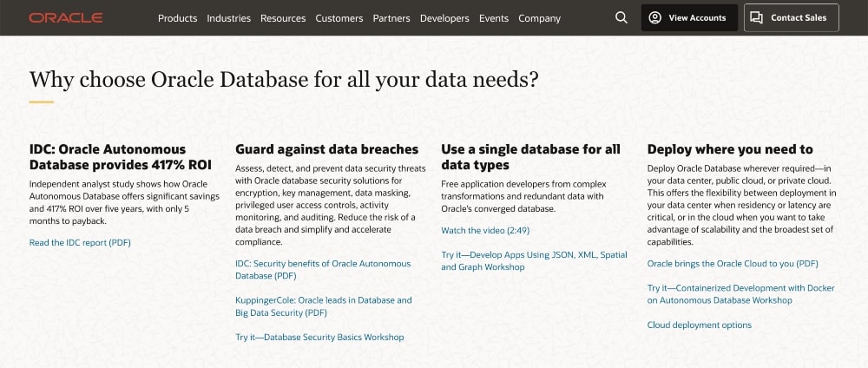Click the Cloud deployment options link

coord(700,325)
